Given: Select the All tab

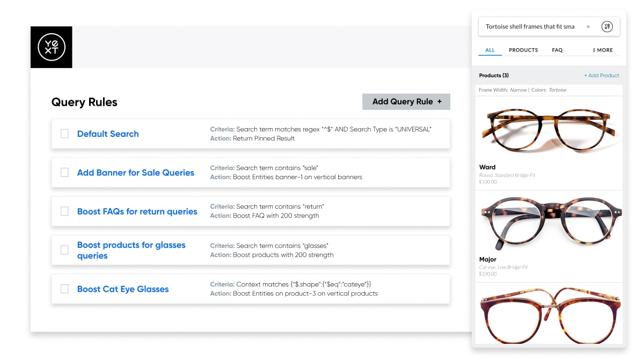Looking at the screenshot, I should tap(490, 50).
